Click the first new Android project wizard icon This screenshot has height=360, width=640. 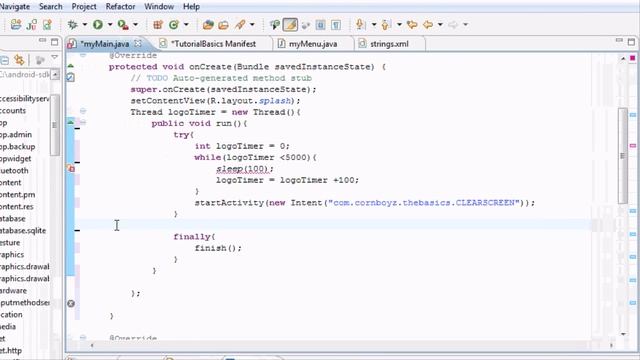16,25
